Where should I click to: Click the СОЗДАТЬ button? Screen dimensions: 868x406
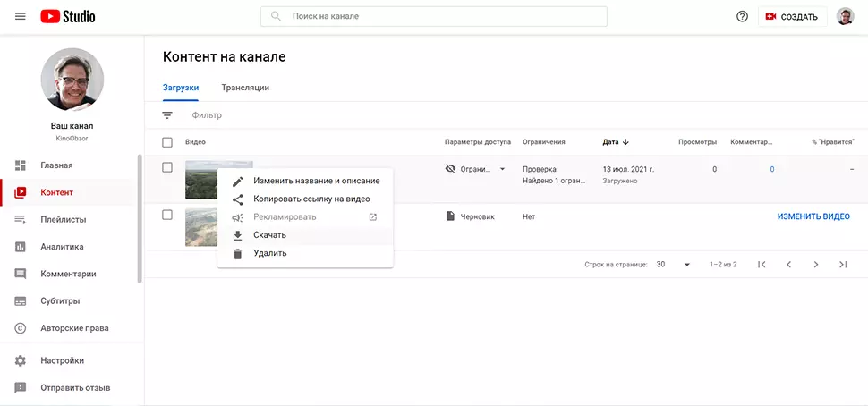coord(791,17)
